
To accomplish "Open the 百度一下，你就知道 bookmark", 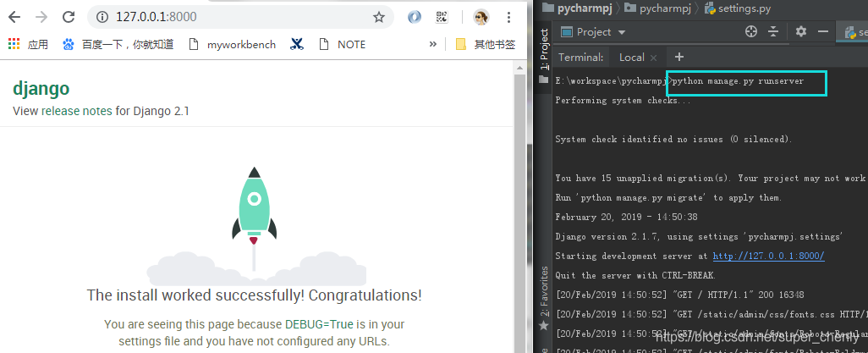I will [x=118, y=44].
